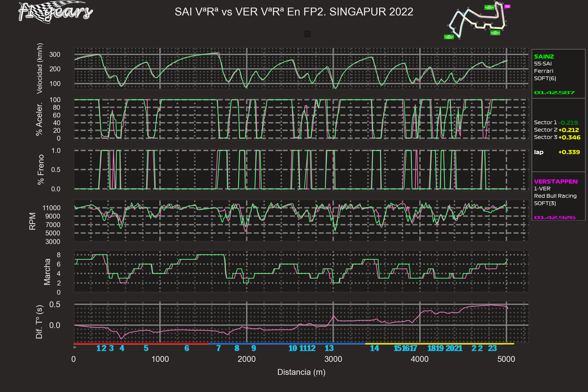Click DRS Detection Zone 2 marker on map
This screenshot has height=392, width=588.
(449, 37)
